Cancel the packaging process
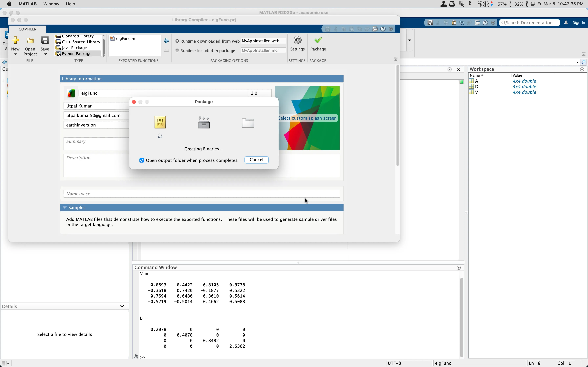Viewport: 588px width, 367px height. (256, 160)
